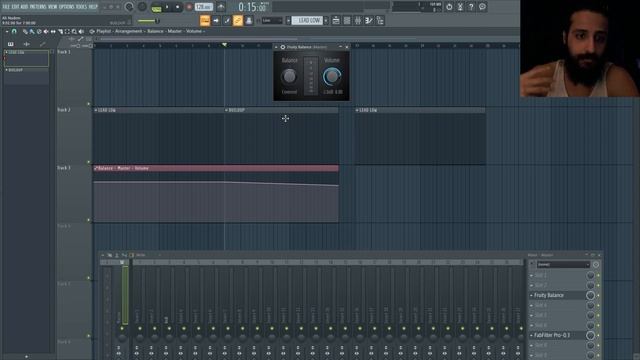This screenshot has width=640, height=360.
Task: Select the Mute tool in playlist
Action: tap(46, 31)
